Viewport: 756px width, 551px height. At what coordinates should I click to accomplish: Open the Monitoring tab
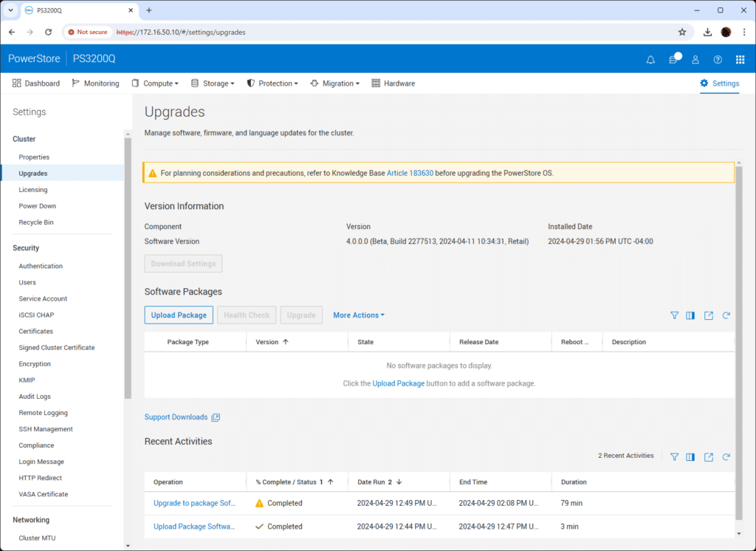(95, 83)
